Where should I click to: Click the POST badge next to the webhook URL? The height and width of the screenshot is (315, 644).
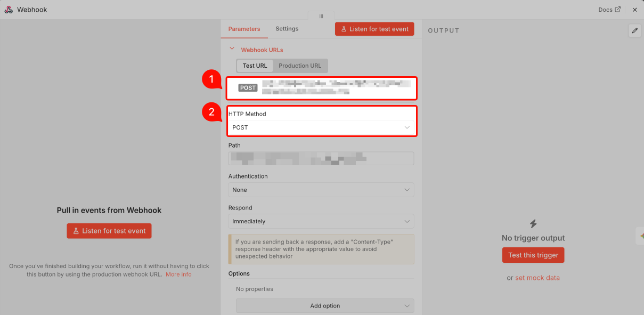[248, 87]
